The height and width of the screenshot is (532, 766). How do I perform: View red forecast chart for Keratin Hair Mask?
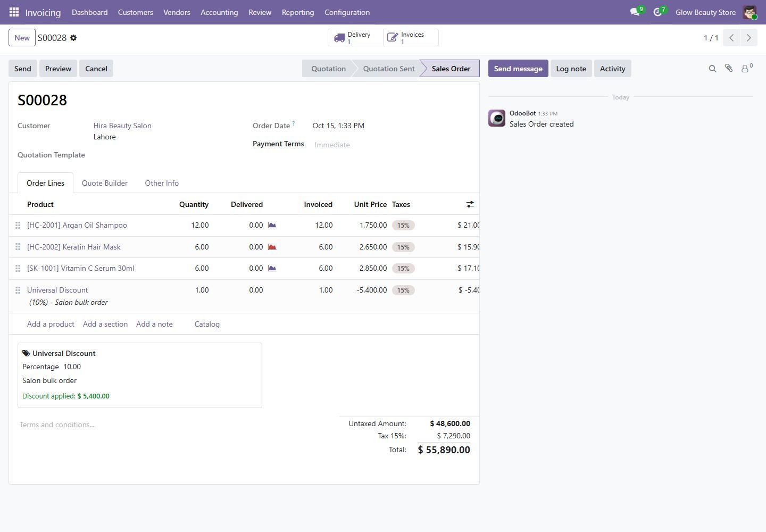(272, 247)
